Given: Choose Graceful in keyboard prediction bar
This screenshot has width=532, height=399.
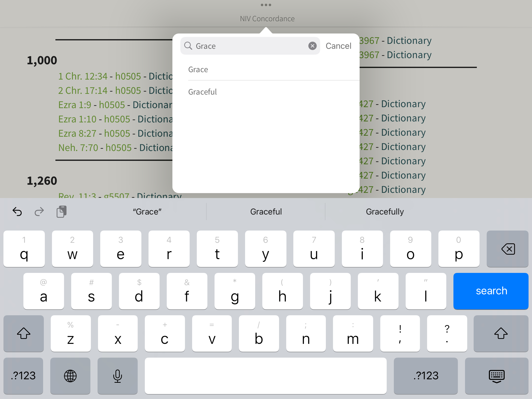Looking at the screenshot, I should pyautogui.click(x=266, y=212).
